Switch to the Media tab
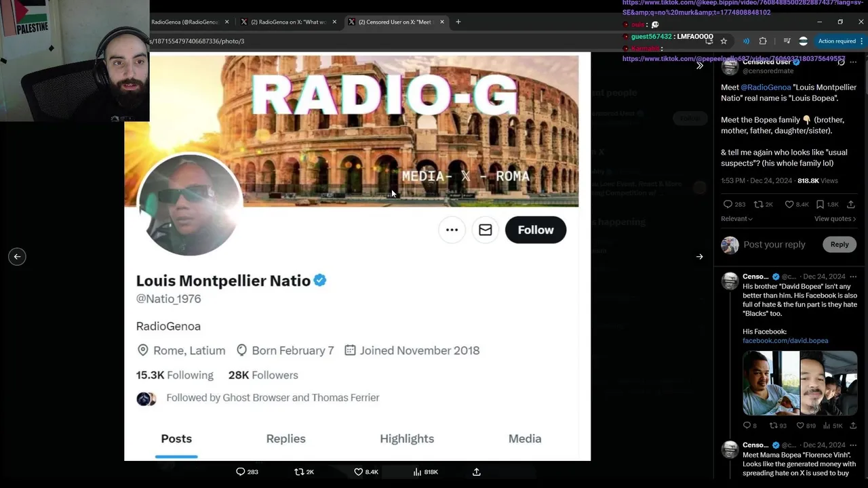Viewport: 868px width, 488px height. (x=525, y=439)
